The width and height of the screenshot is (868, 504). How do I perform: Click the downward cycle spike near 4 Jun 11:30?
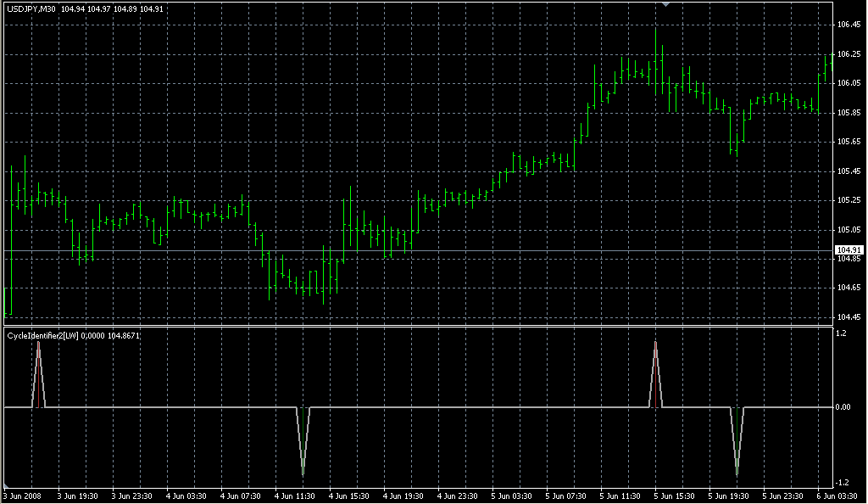click(303, 441)
